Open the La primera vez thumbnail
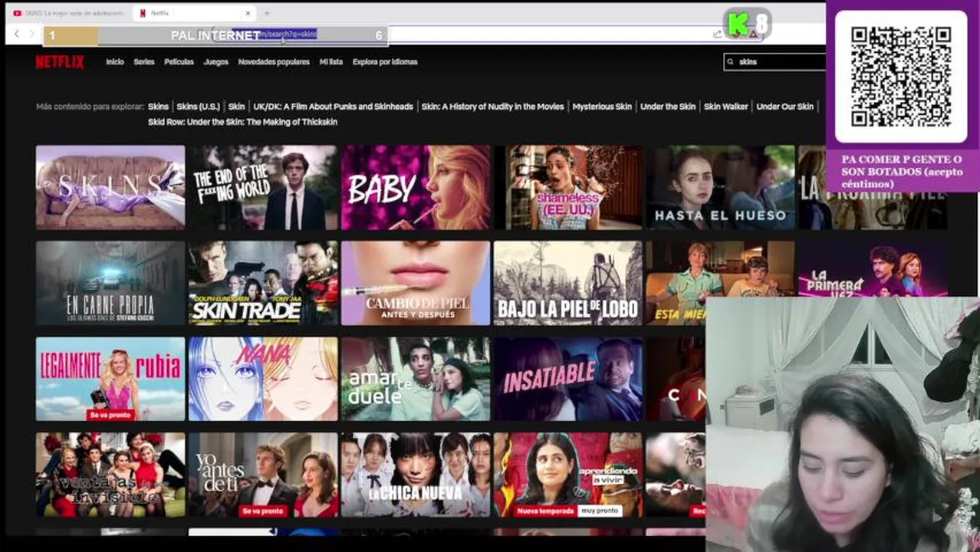This screenshot has width=980, height=552. 873,270
